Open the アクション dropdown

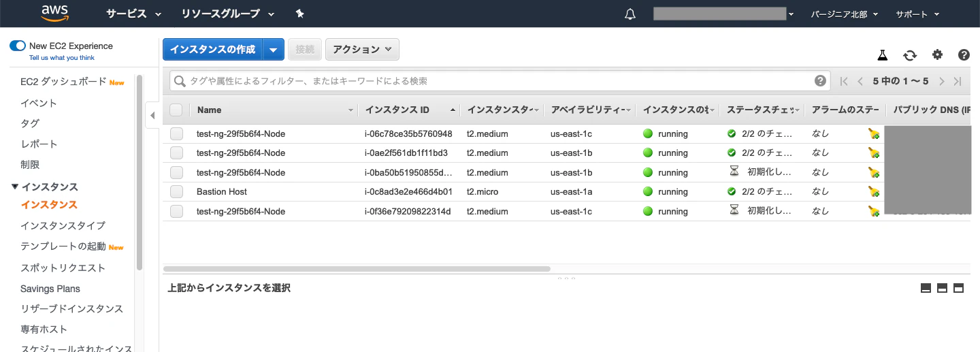click(x=362, y=49)
